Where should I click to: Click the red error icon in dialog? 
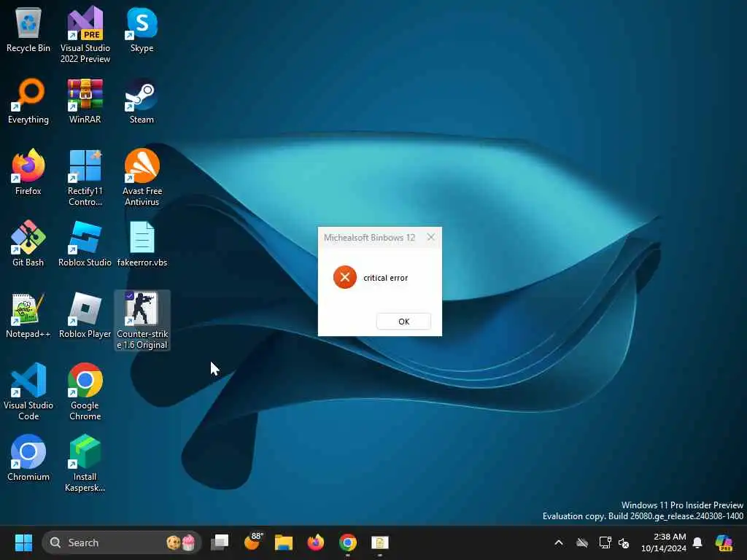345,277
